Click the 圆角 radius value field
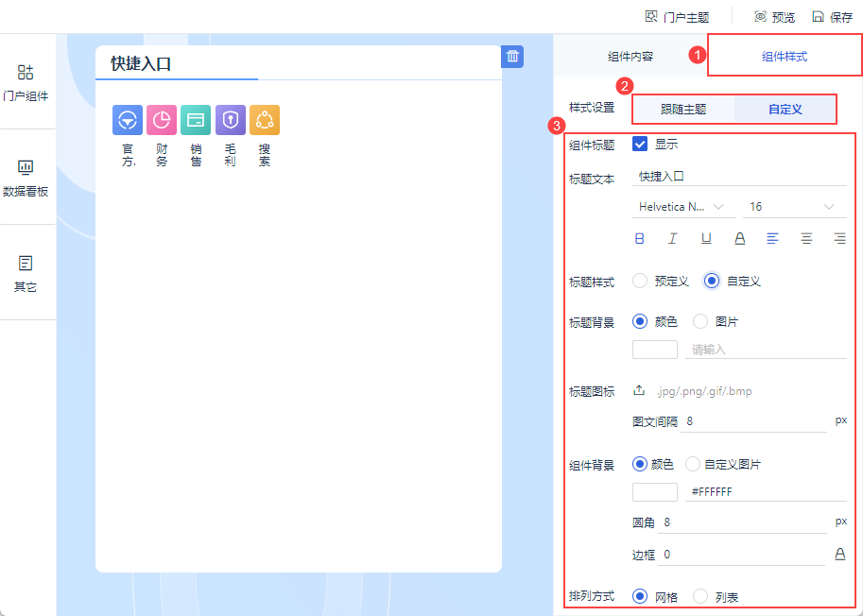The image size is (863, 616). [742, 522]
